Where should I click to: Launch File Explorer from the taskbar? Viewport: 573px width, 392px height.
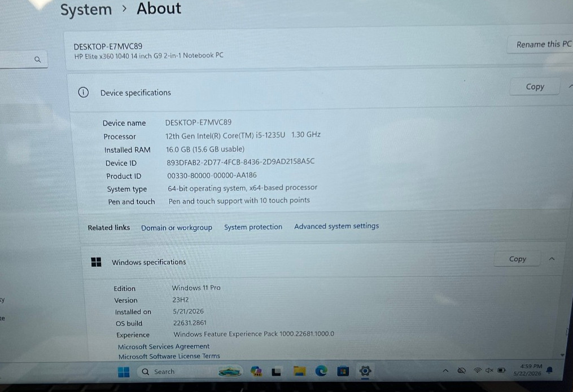pyautogui.click(x=299, y=371)
